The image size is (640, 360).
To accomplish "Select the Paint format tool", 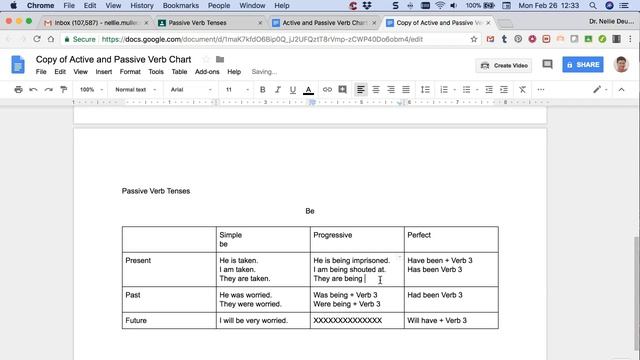I will 64,89.
